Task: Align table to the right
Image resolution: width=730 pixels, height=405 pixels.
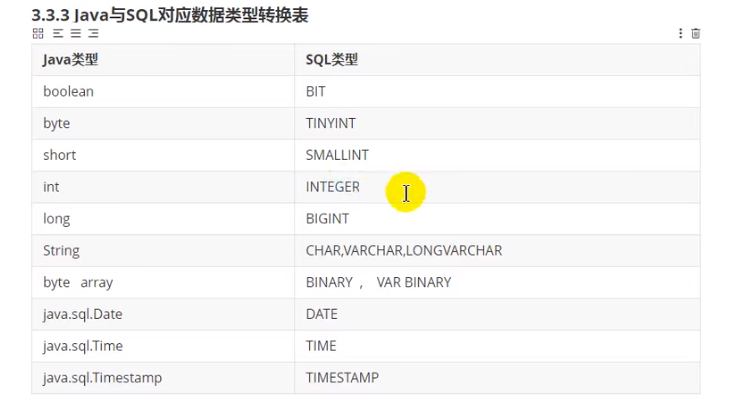Action: (x=93, y=33)
